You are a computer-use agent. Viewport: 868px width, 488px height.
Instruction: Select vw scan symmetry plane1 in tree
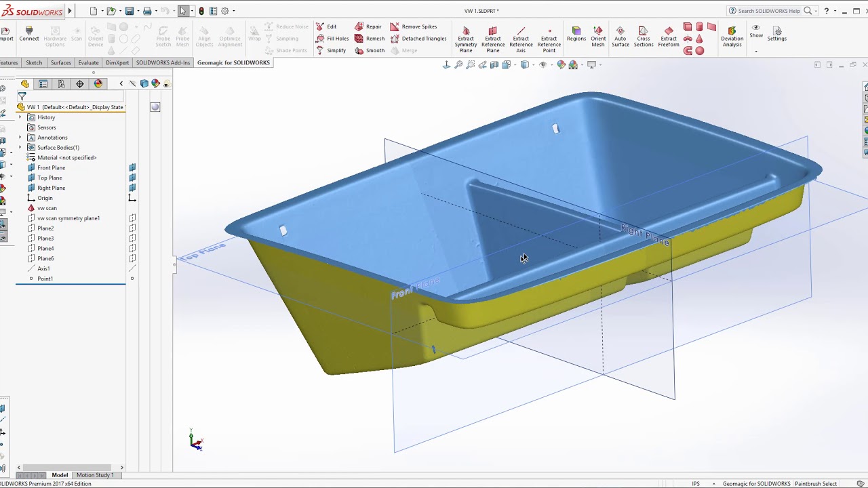click(68, 218)
